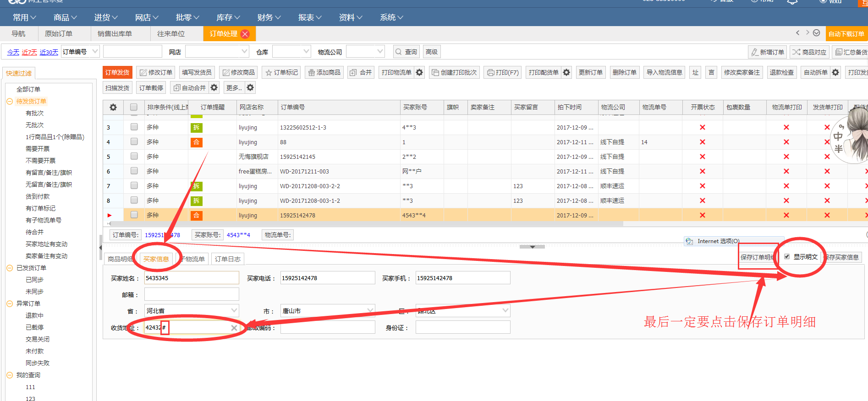
Task: Tick the select-all checkbox in table header
Action: (x=134, y=107)
